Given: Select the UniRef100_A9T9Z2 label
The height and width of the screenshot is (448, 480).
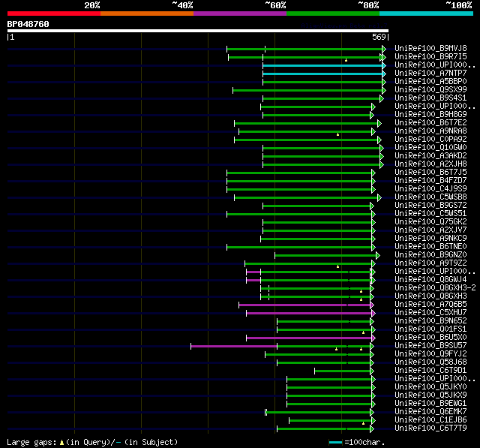Looking at the screenshot, I should click(x=430, y=263).
